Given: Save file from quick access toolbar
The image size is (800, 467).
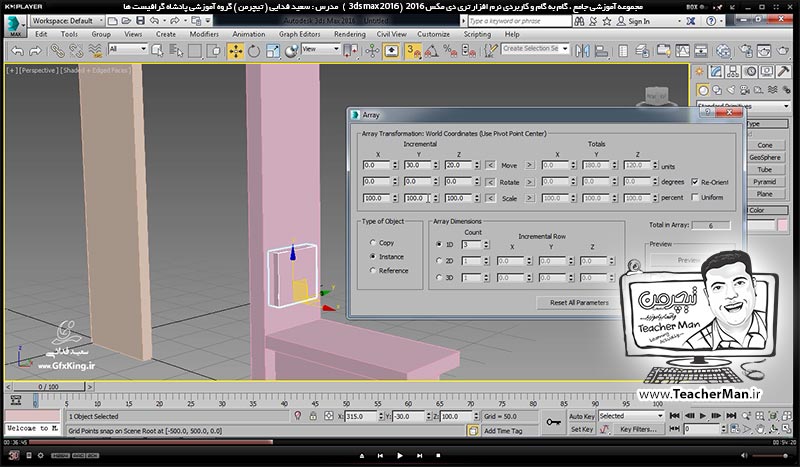Looking at the screenshot, I should (140, 21).
